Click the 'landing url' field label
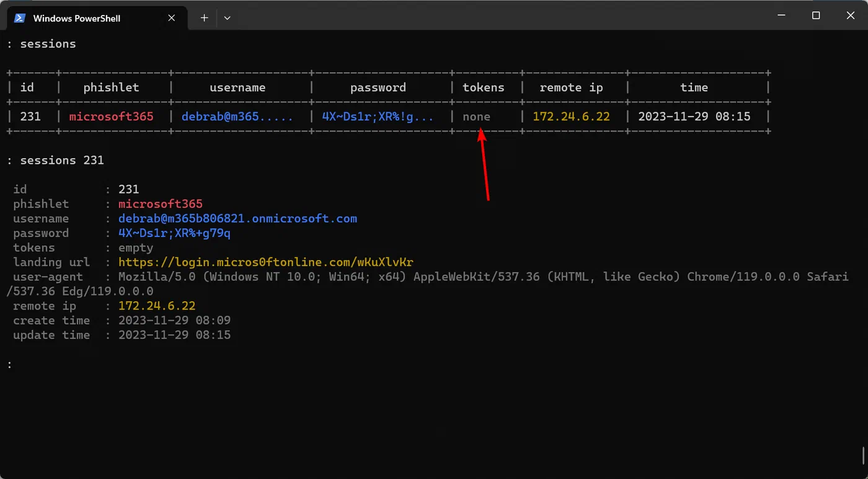This screenshot has height=479, width=868. point(51,262)
